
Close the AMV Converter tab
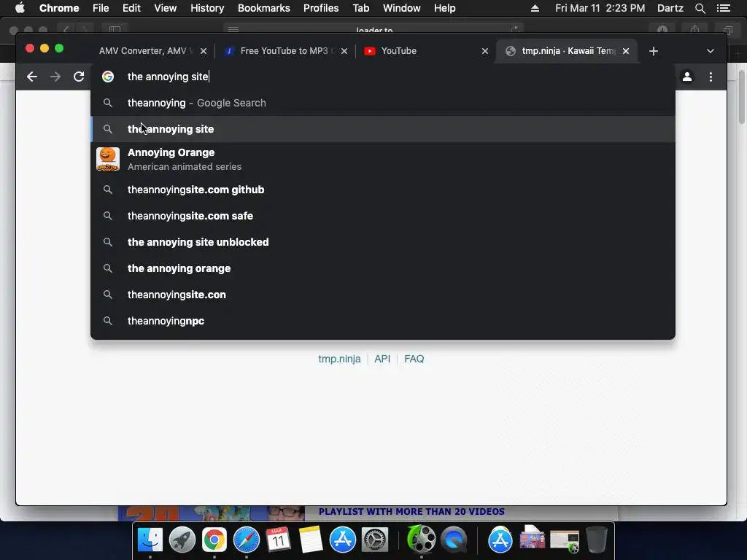204,51
